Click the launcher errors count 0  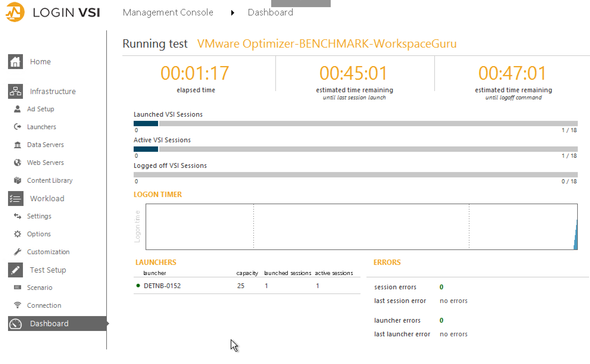tap(441, 320)
